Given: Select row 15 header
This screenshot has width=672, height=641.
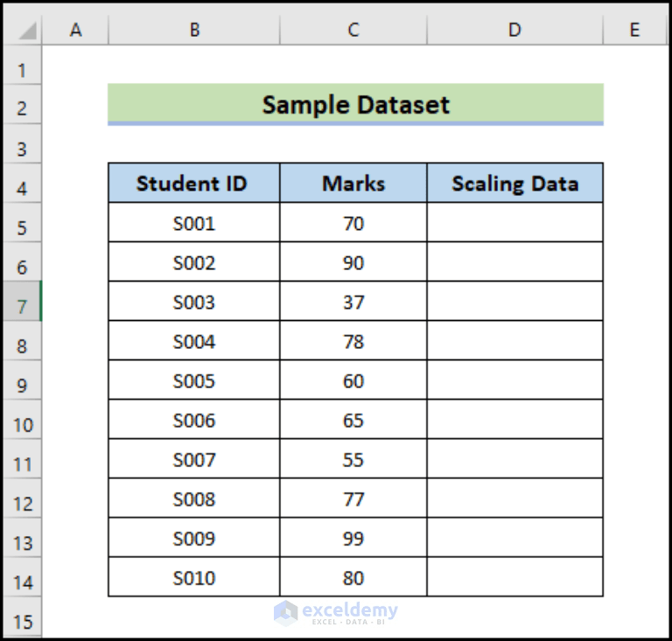Looking at the screenshot, I should tap(23, 617).
